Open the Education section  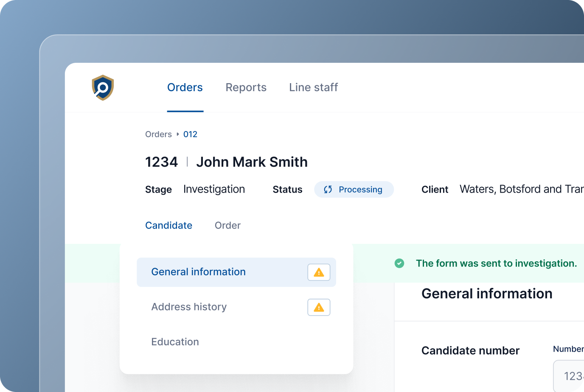coord(175,342)
